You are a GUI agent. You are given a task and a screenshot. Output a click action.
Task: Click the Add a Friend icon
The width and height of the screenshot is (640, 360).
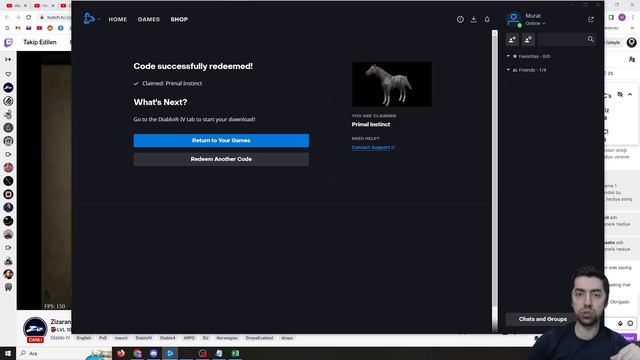click(512, 40)
